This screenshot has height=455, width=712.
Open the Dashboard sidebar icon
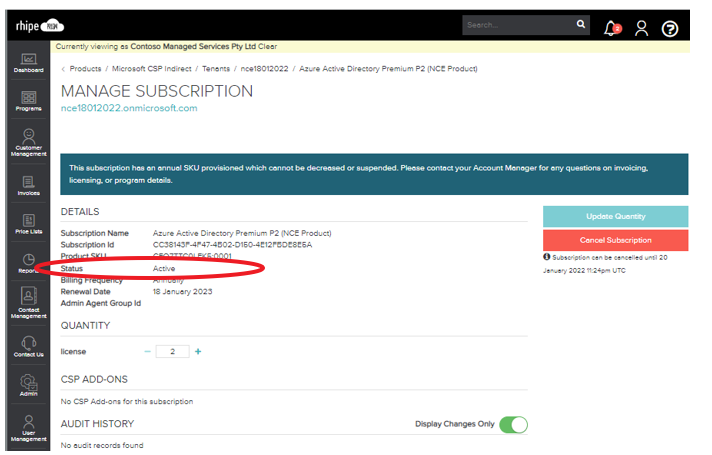pyautogui.click(x=29, y=63)
